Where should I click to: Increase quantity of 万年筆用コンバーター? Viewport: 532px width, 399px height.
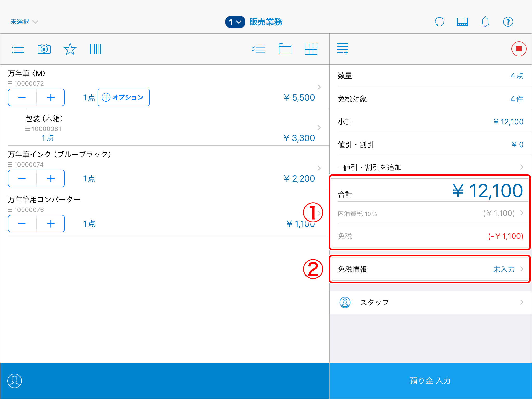pos(51,224)
